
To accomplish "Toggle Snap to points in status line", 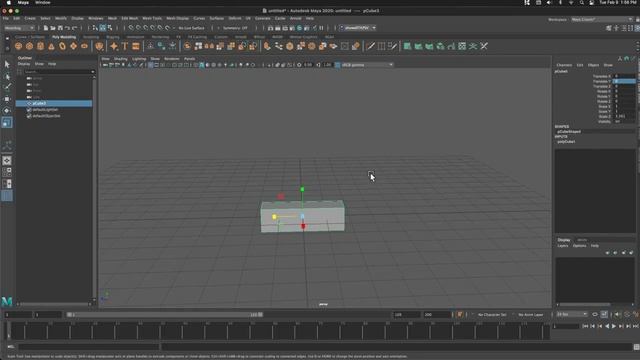I will point(146,28).
